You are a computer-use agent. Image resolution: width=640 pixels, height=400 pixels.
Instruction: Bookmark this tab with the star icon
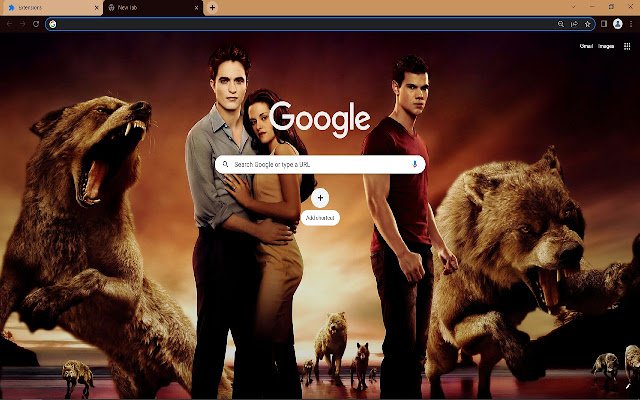coord(587,24)
